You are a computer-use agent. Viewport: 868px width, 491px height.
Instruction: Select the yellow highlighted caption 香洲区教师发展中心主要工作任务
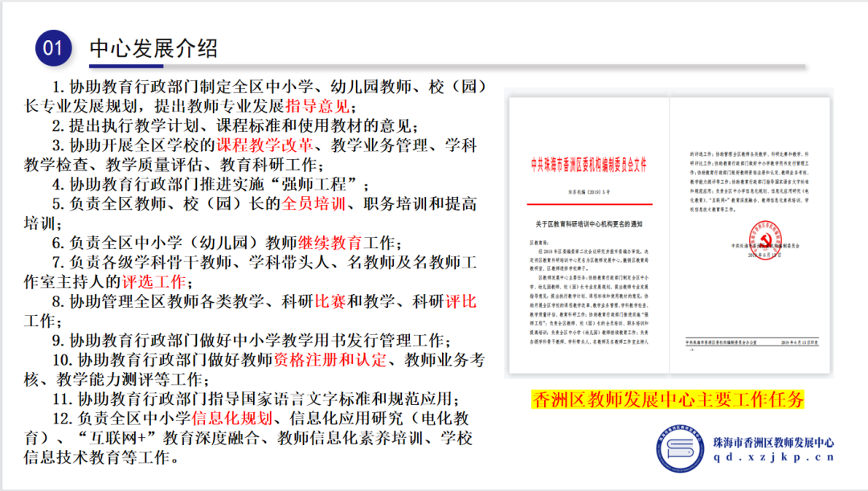pos(668,399)
